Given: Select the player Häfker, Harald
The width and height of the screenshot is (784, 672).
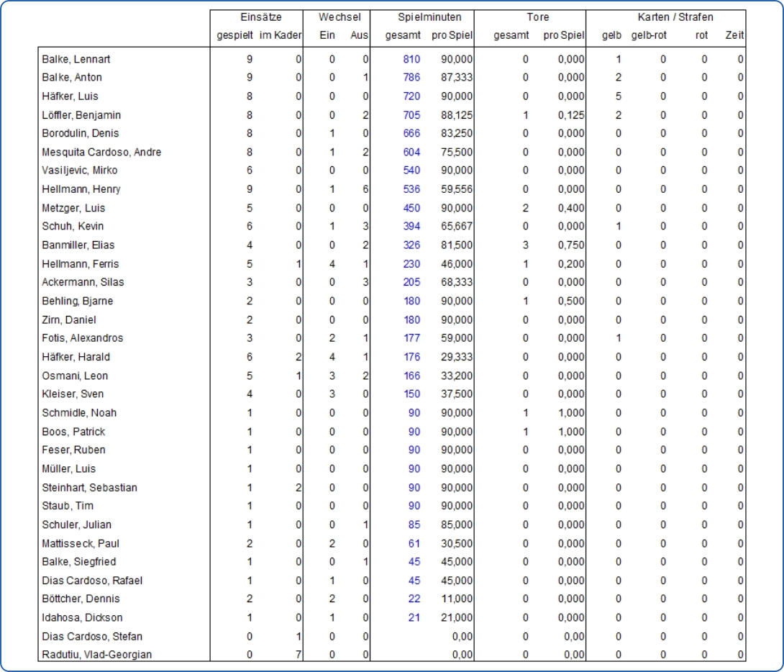Looking at the screenshot, I should coord(76,357).
